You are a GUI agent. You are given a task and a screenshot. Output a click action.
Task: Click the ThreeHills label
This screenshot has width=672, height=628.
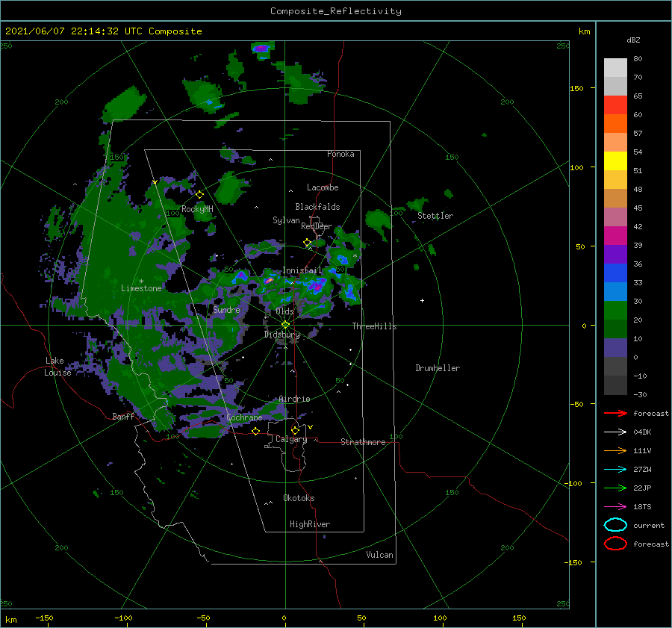[375, 326]
